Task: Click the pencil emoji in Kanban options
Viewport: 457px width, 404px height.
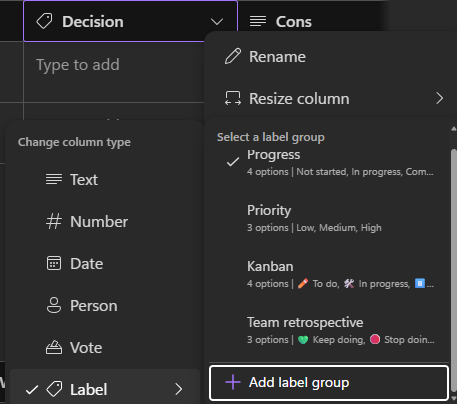Action: (x=303, y=284)
